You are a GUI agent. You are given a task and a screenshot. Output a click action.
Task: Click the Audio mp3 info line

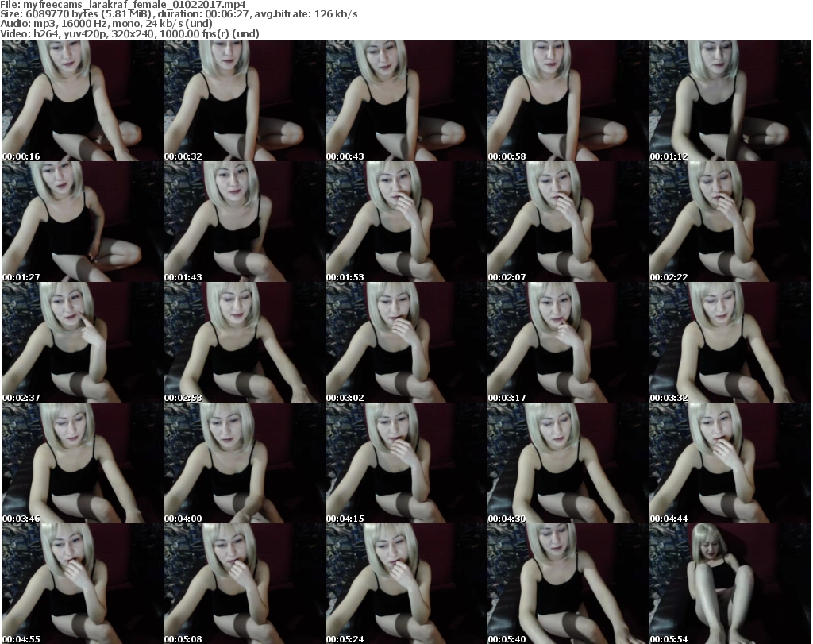(106, 24)
